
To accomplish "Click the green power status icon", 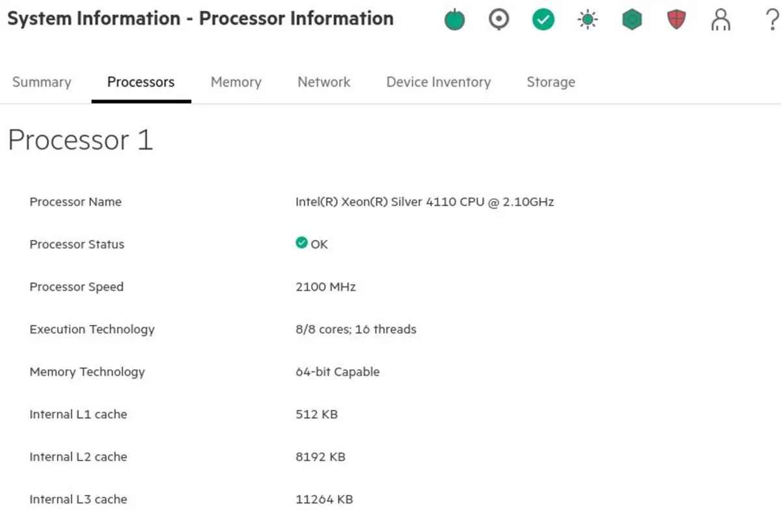I will coord(454,20).
